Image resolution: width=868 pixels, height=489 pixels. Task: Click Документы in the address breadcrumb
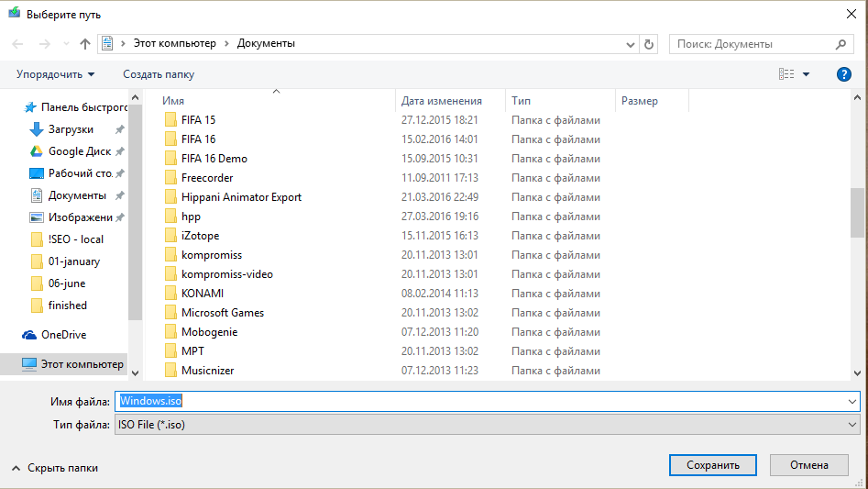point(266,44)
